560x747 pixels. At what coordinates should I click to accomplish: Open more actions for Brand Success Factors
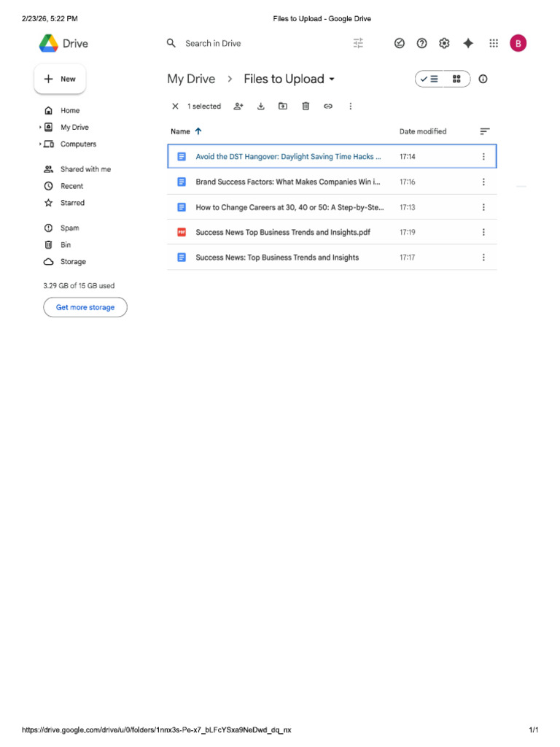tap(483, 182)
